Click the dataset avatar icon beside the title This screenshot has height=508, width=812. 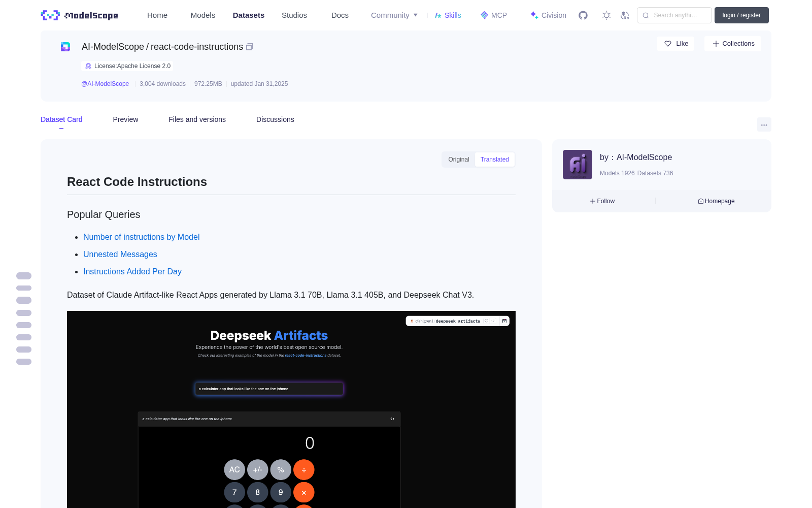coord(65,47)
